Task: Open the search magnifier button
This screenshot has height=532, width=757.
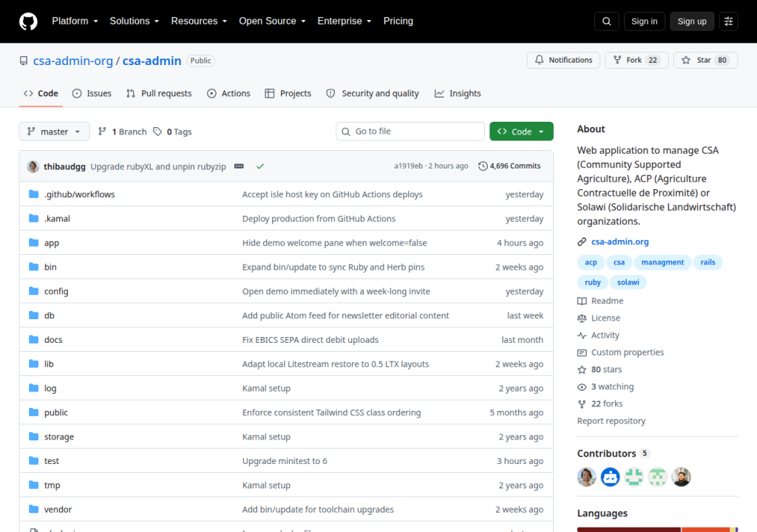Action: [x=606, y=21]
